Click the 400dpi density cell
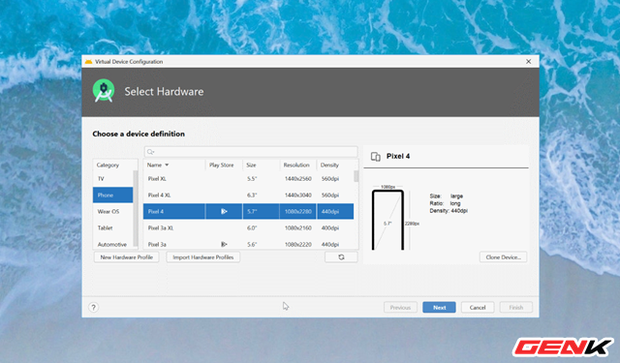This screenshot has width=620, height=363. [x=330, y=228]
